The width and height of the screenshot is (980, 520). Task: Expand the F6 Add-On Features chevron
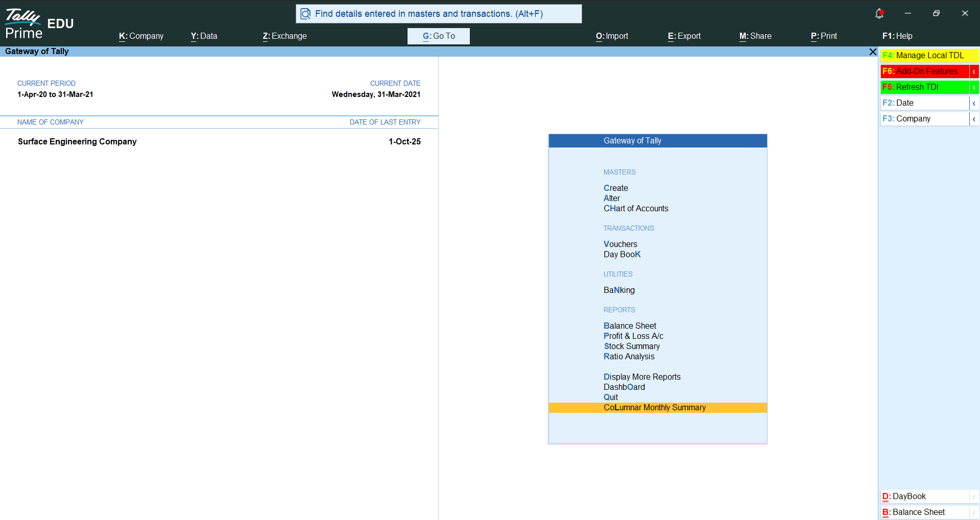tap(974, 71)
